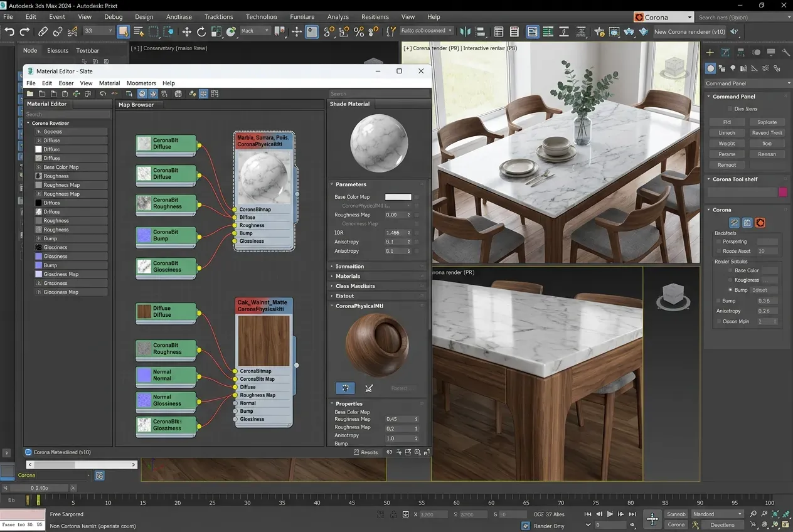Viewport: 793px width, 532px height.
Task: Switch to the Map Browser tab
Action: click(x=137, y=105)
